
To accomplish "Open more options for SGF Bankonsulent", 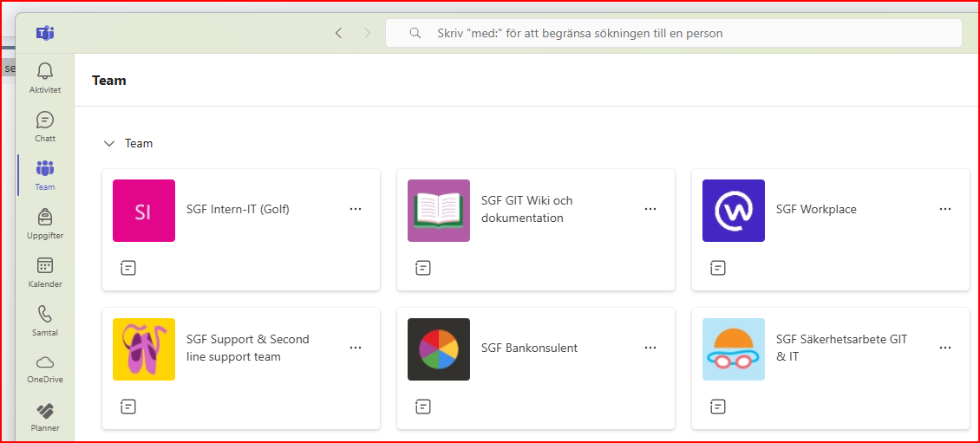I will coord(650,348).
